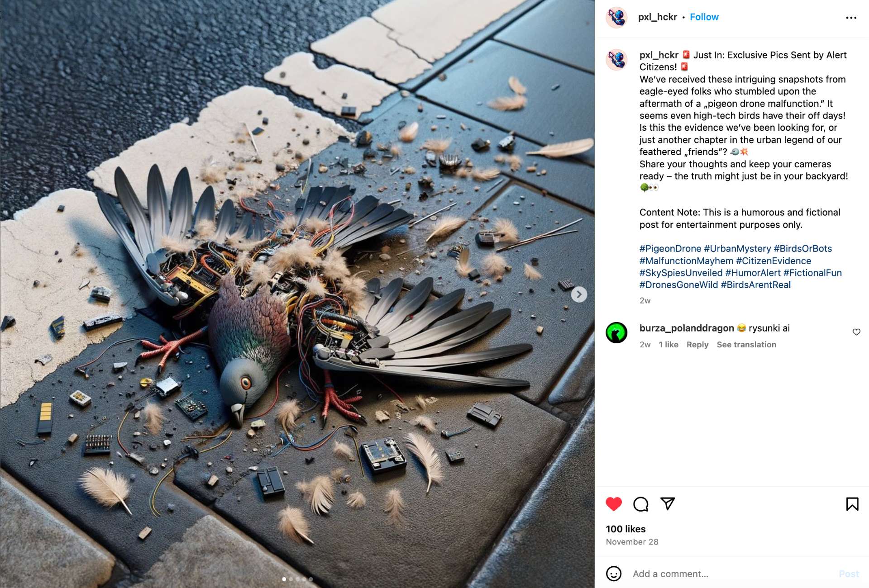Save post using the bookmark icon
Screen dimensions: 869x588
(852, 504)
